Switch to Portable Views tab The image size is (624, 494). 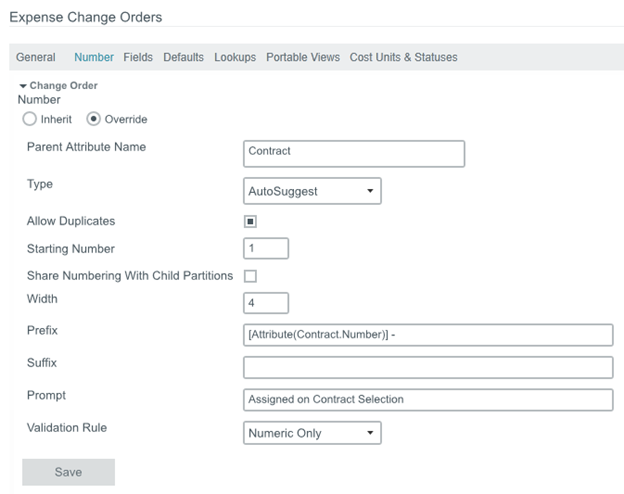tap(303, 58)
